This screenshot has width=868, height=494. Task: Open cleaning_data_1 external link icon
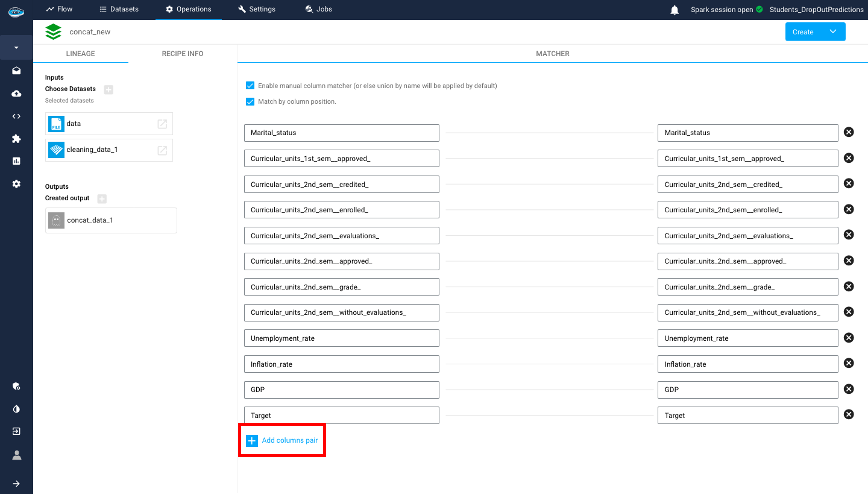(x=162, y=150)
